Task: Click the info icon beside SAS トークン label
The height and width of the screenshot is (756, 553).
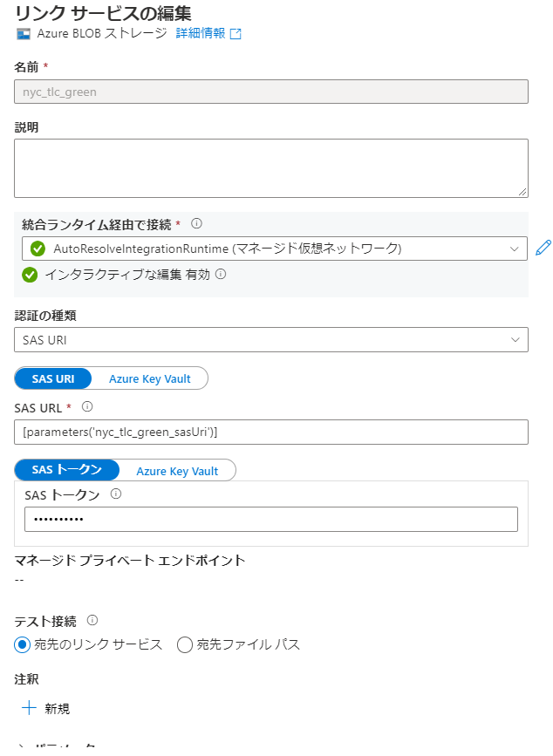Action: click(116, 494)
